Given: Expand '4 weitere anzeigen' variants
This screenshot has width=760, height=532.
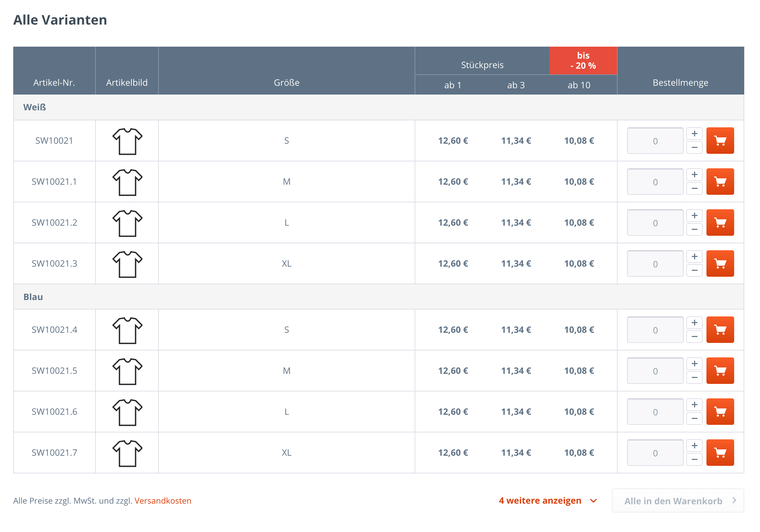Looking at the screenshot, I should [548, 500].
